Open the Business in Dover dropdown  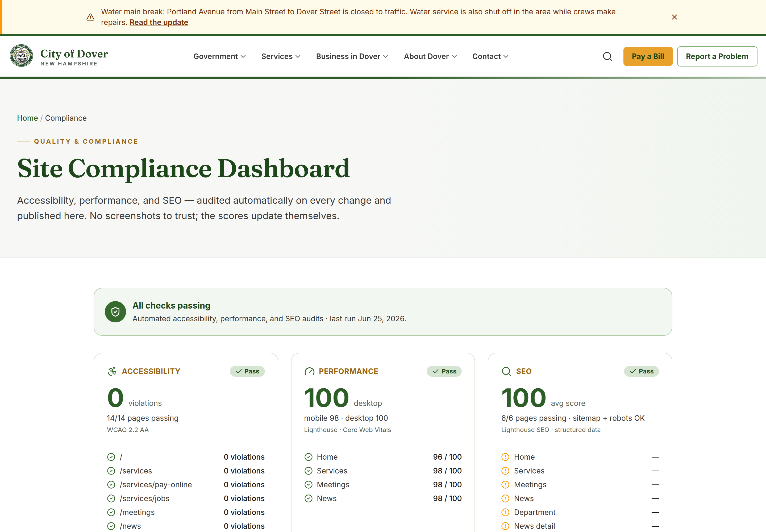[352, 56]
